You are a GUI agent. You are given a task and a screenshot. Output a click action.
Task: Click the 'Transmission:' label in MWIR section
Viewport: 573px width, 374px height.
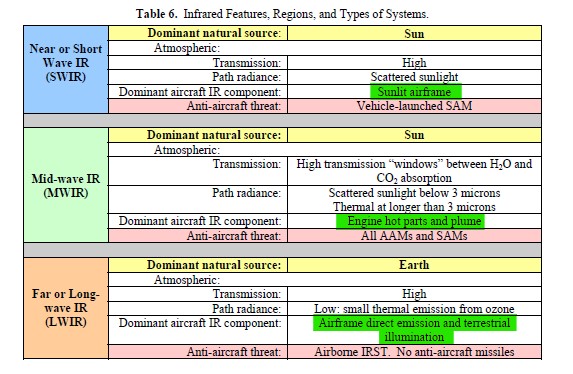(x=247, y=164)
